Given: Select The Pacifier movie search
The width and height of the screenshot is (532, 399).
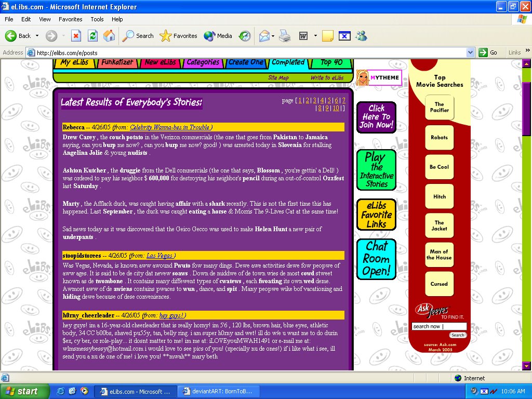Looking at the screenshot, I should [440, 107].
